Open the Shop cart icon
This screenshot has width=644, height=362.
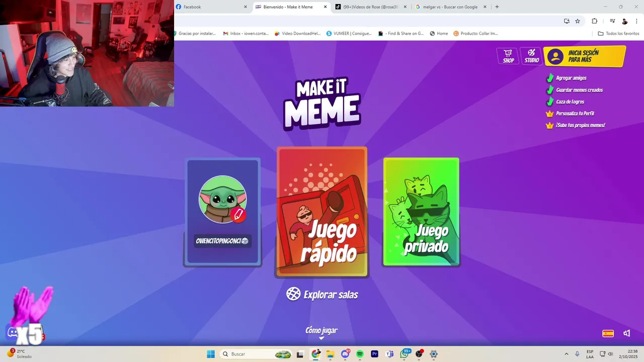tap(508, 56)
